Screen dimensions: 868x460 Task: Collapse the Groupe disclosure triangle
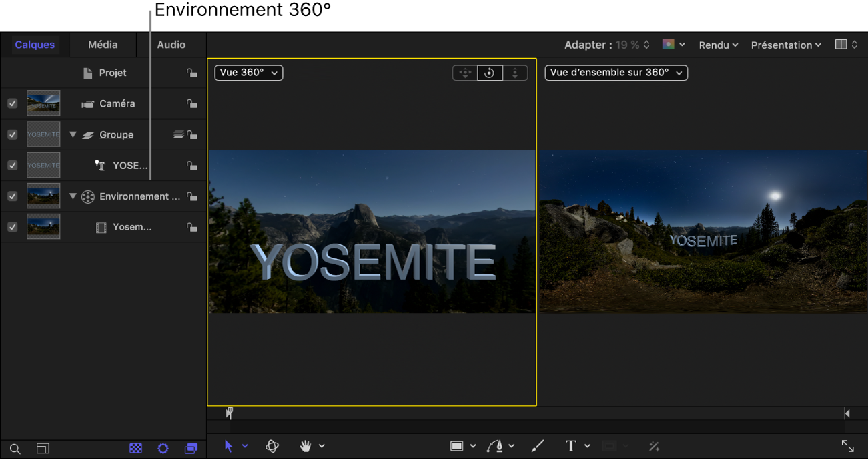coord(73,134)
